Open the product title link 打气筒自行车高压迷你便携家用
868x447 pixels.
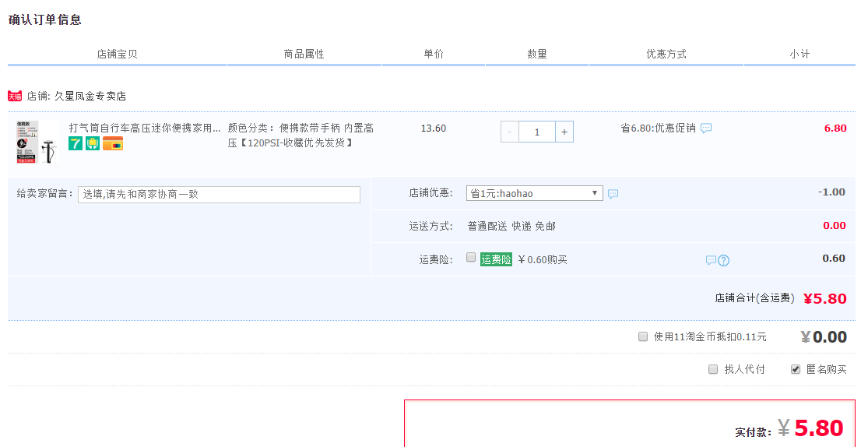point(145,128)
